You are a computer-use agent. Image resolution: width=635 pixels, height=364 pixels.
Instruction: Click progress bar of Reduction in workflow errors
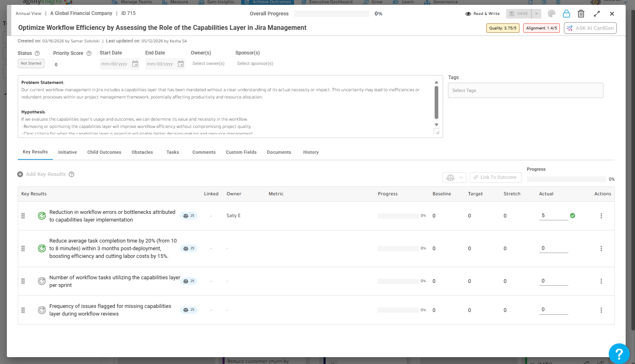pyautogui.click(x=398, y=216)
